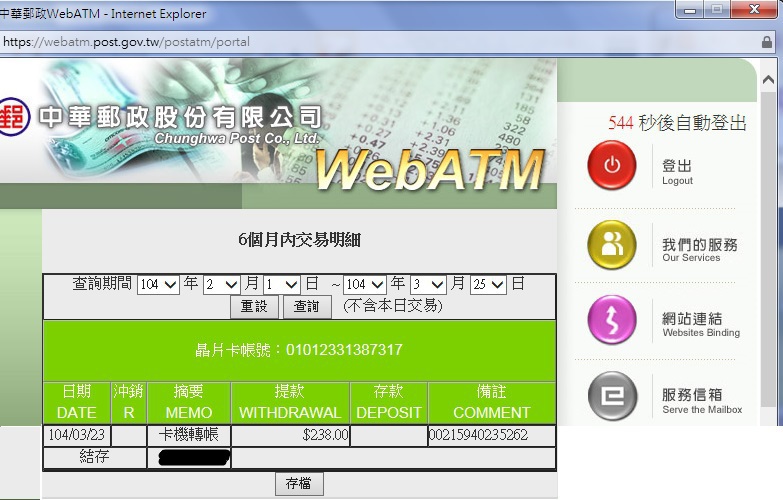Open the start day dropdown showing 1
The image size is (783, 500).
(282, 285)
